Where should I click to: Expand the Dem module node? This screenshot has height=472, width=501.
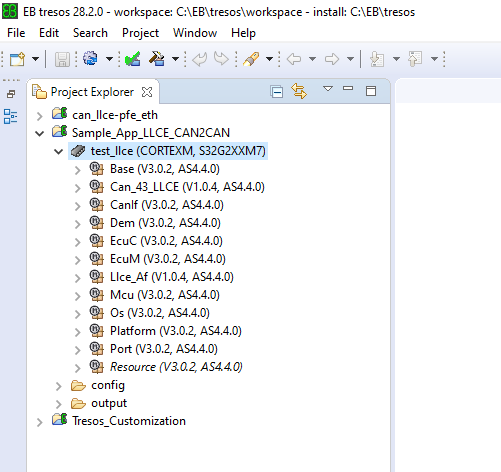coord(78,224)
